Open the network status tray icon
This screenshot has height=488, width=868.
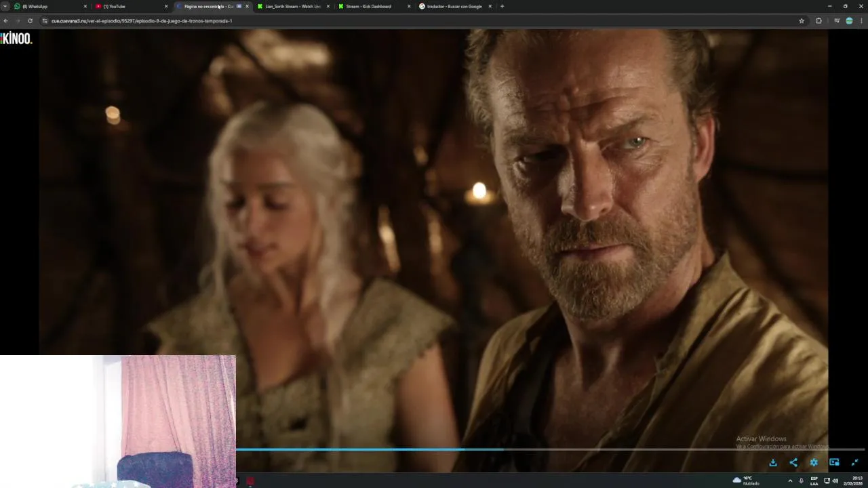827,481
